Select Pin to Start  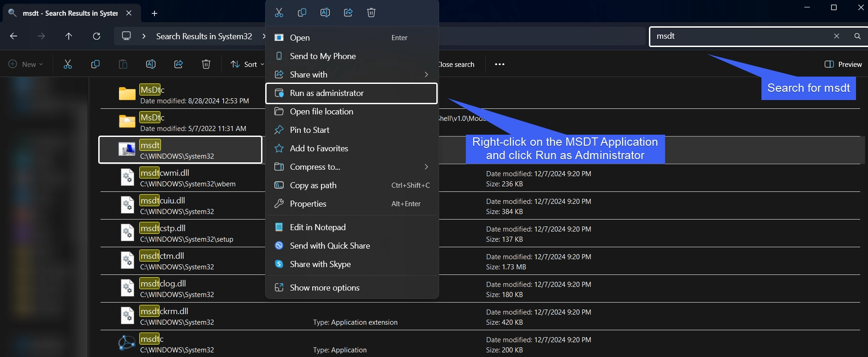coord(351,130)
